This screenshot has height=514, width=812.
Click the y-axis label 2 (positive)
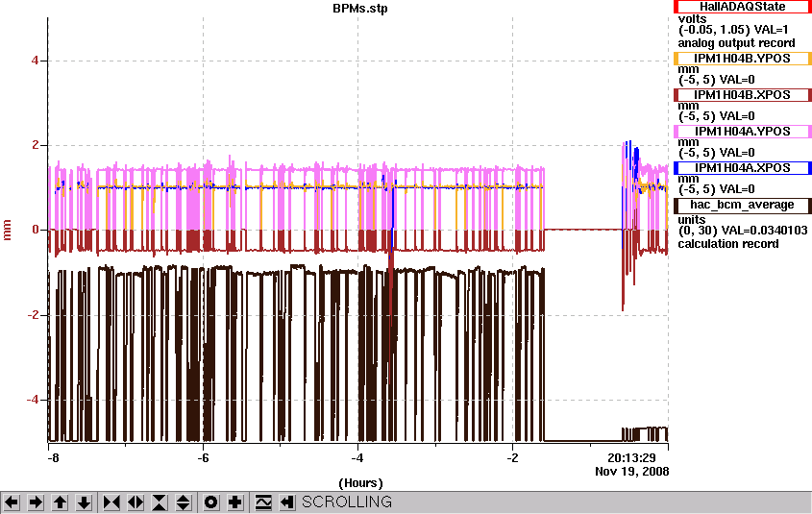click(36, 145)
